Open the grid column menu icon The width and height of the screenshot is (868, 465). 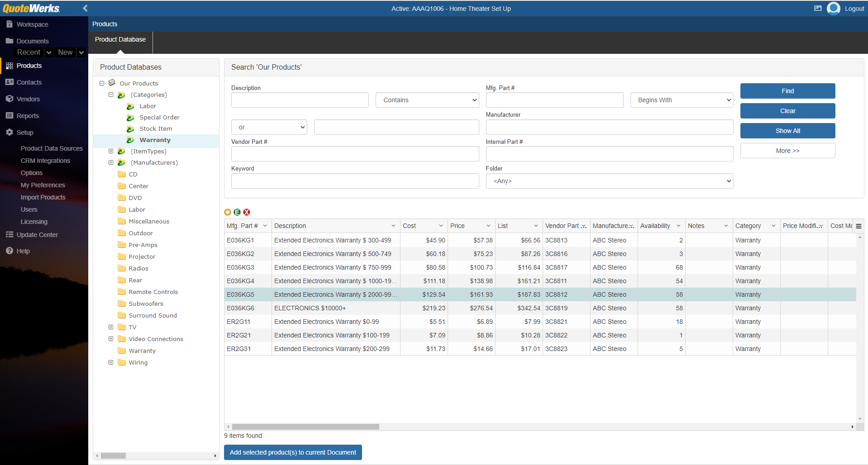coord(858,226)
